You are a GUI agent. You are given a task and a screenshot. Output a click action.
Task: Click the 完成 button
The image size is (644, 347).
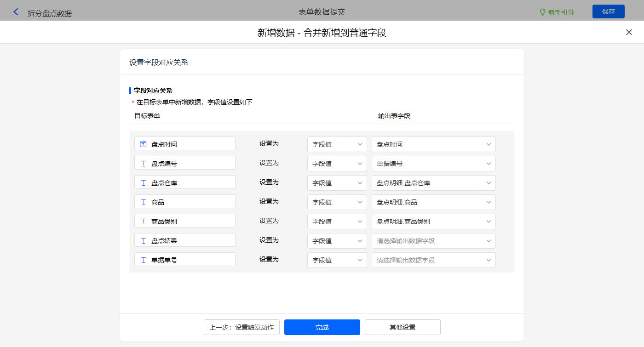(322, 327)
